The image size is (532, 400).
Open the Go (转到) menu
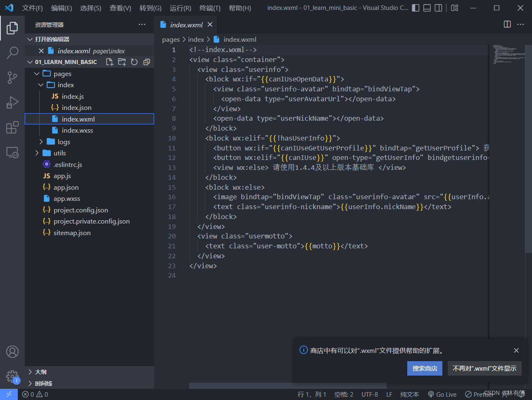(x=150, y=8)
